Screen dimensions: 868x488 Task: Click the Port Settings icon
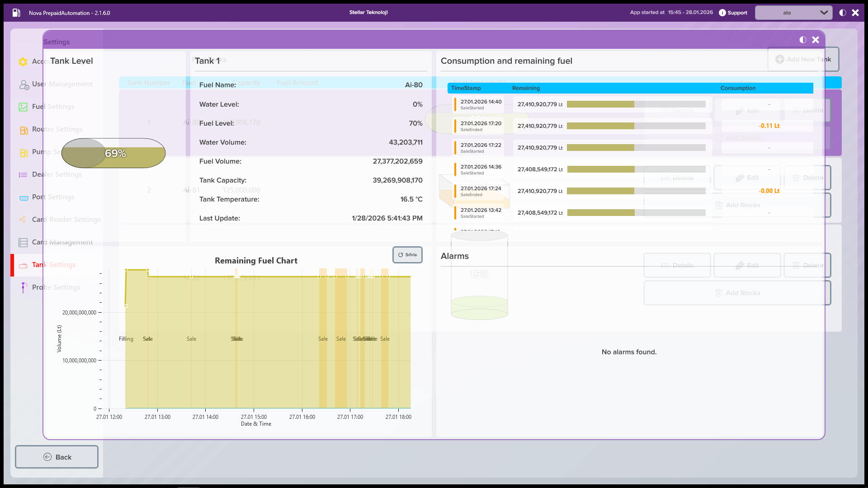[x=24, y=197]
